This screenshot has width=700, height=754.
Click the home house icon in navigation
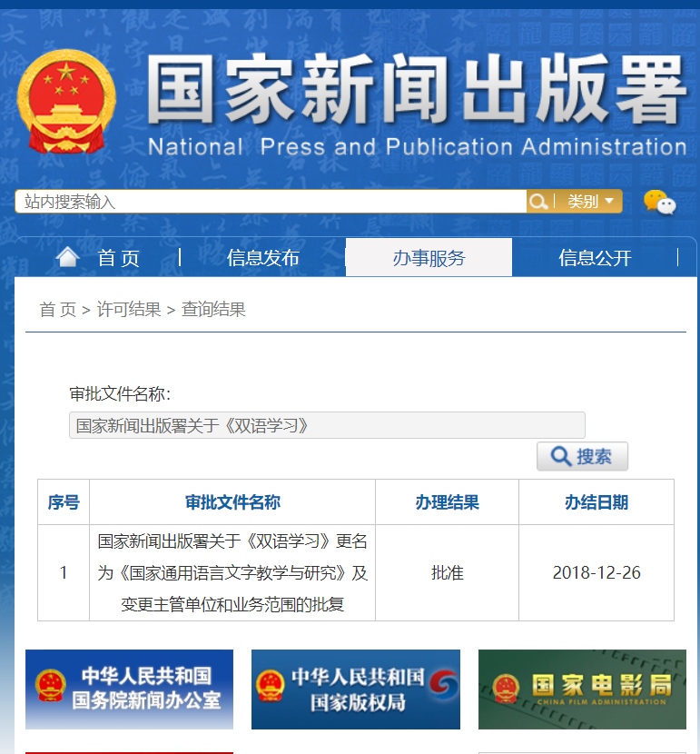[x=67, y=257]
